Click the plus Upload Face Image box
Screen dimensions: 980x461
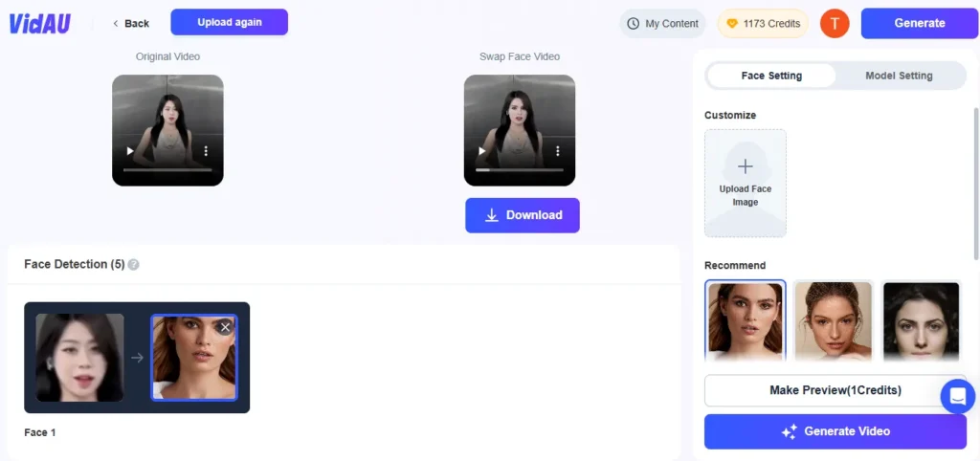click(x=745, y=183)
